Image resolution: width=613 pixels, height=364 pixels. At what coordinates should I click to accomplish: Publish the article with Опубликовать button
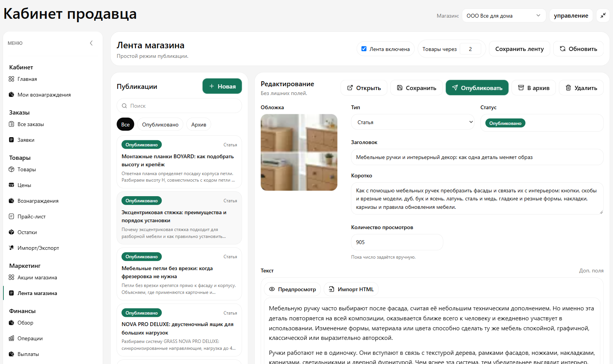click(477, 88)
